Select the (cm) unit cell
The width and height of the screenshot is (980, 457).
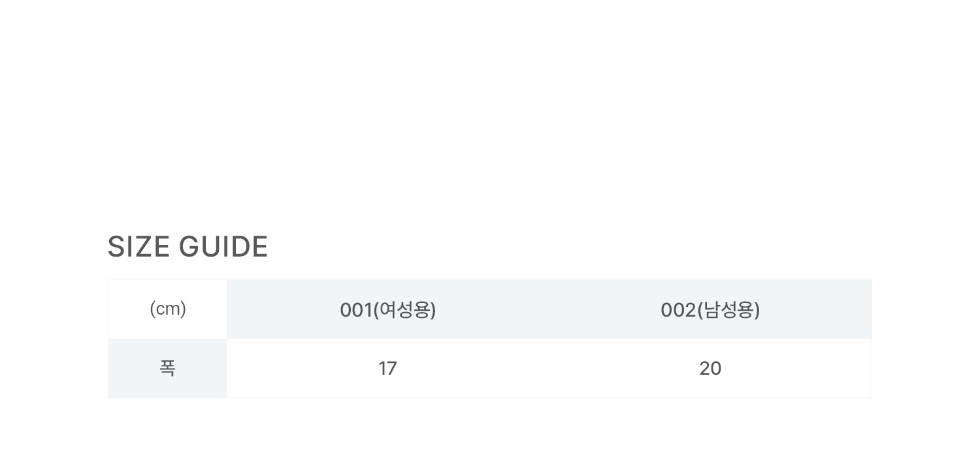click(x=168, y=309)
